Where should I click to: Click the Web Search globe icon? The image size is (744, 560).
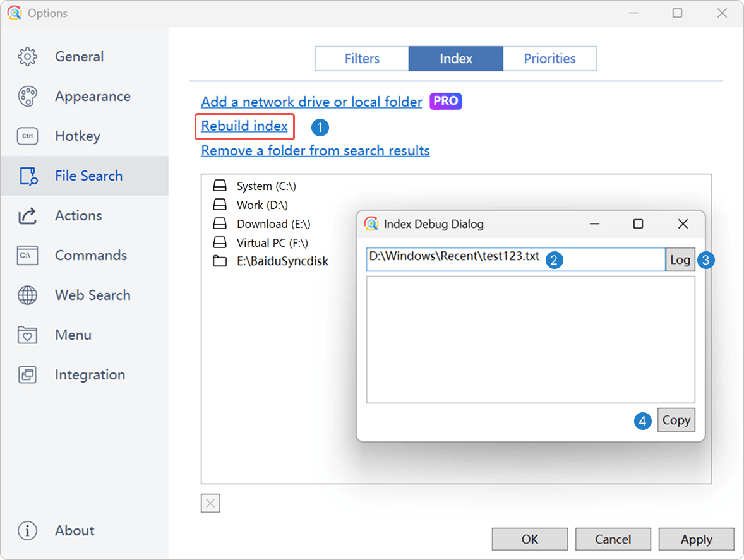tap(28, 295)
